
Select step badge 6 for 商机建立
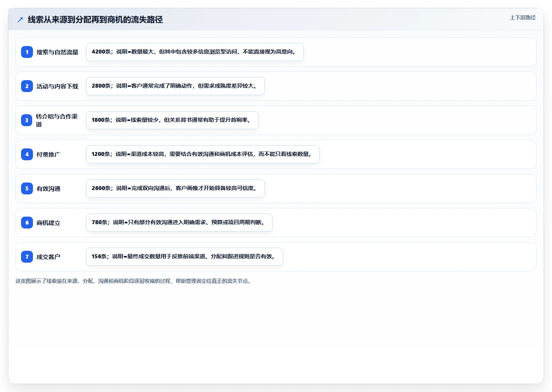pyautogui.click(x=27, y=223)
